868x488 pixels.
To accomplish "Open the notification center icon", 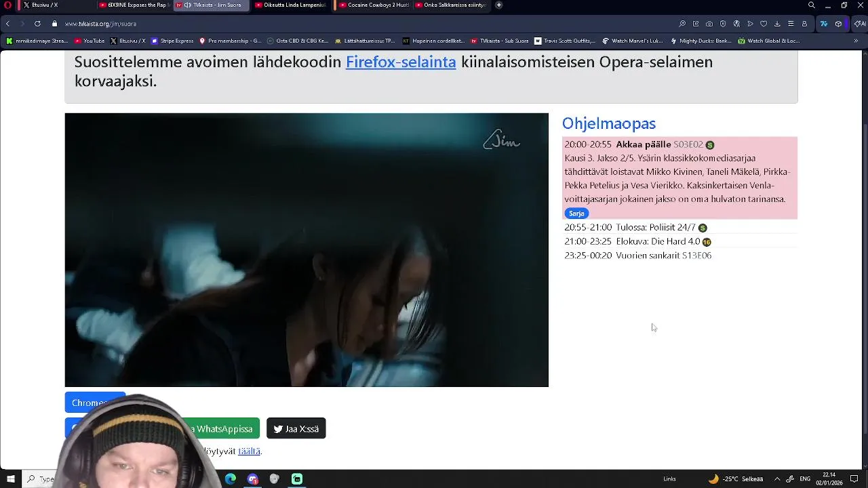I will pos(854,479).
